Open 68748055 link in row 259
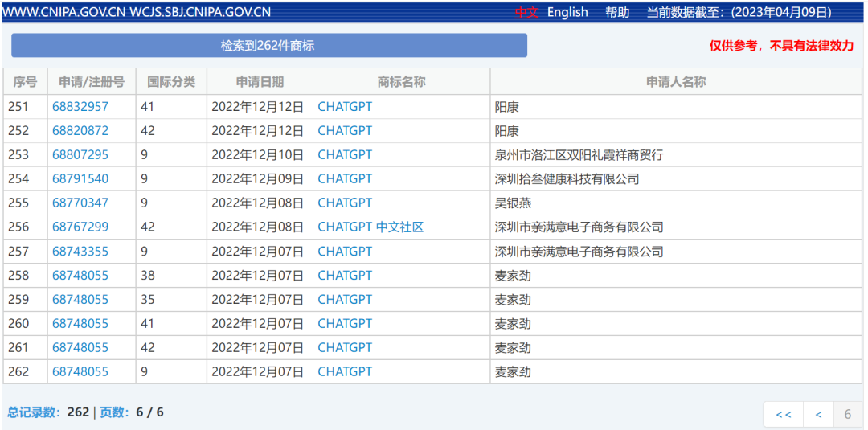The width and height of the screenshot is (868, 430). (x=80, y=300)
